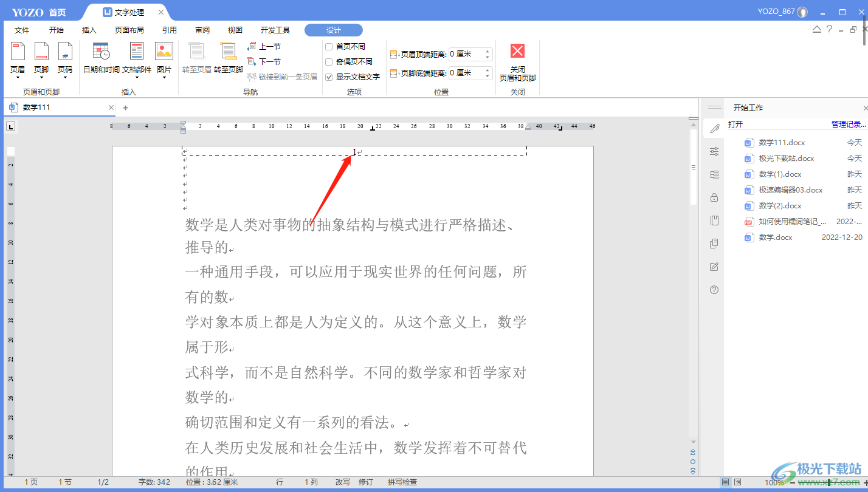Switch to page layout view in status bar
Image resolution: width=868 pixels, height=492 pixels.
click(725, 482)
